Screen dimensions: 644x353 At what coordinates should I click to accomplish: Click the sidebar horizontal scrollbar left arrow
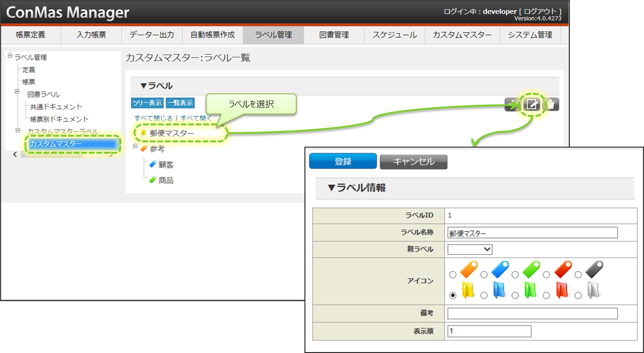[x=15, y=155]
